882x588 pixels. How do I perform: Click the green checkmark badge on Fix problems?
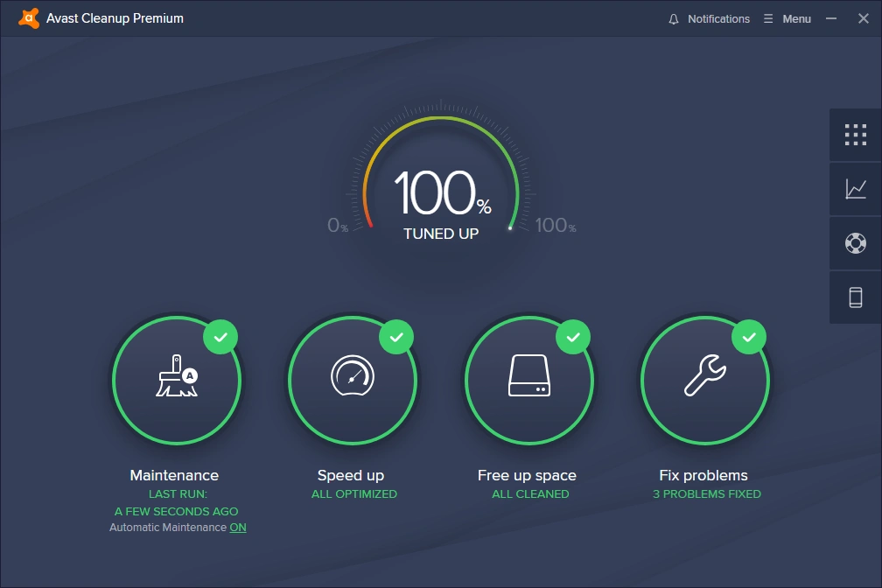pyautogui.click(x=748, y=337)
